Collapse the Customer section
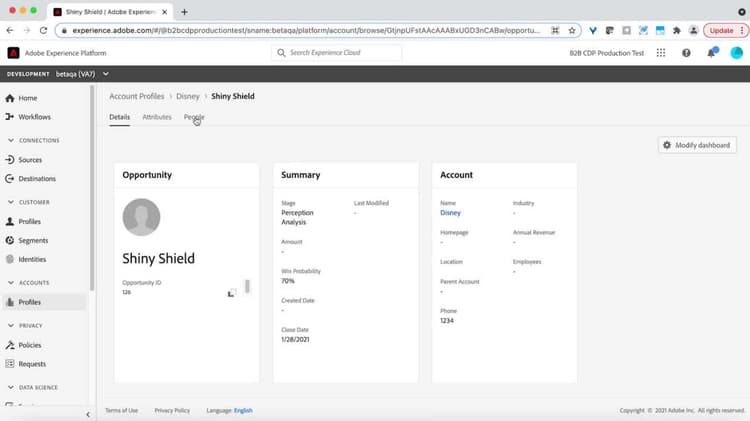Image resolution: width=750 pixels, height=421 pixels. point(11,202)
